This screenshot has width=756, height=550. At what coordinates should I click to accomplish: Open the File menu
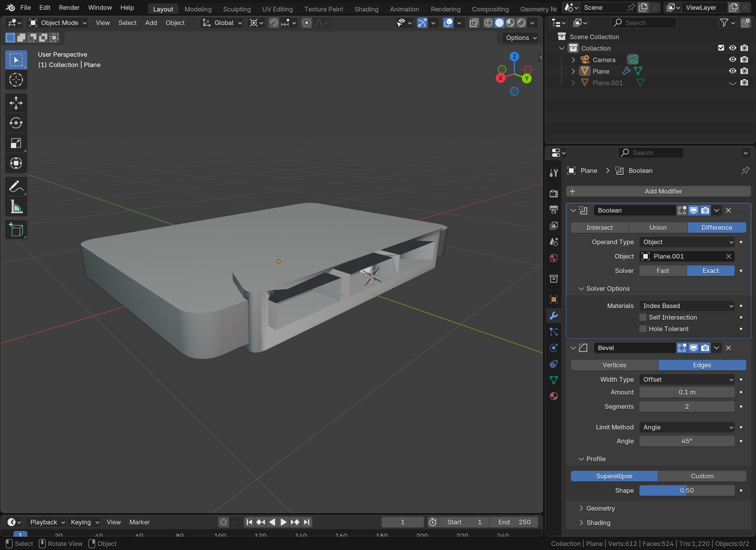coord(25,8)
